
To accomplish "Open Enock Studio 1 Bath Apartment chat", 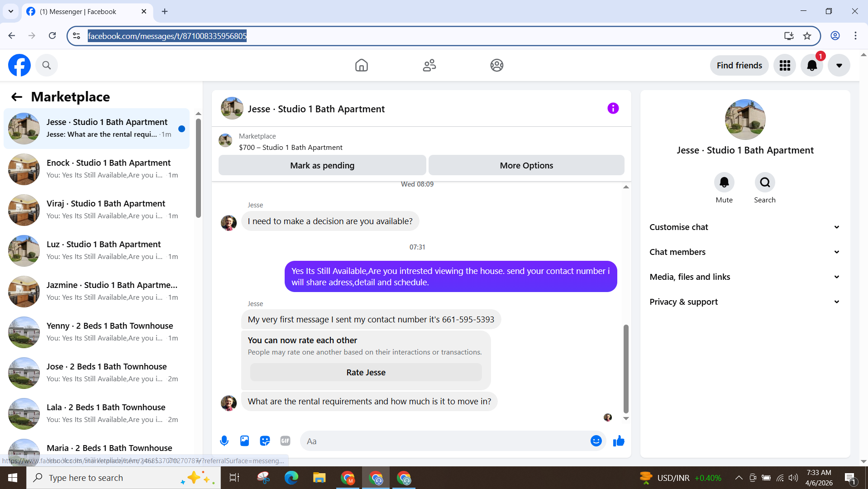I will pyautogui.click(x=96, y=169).
